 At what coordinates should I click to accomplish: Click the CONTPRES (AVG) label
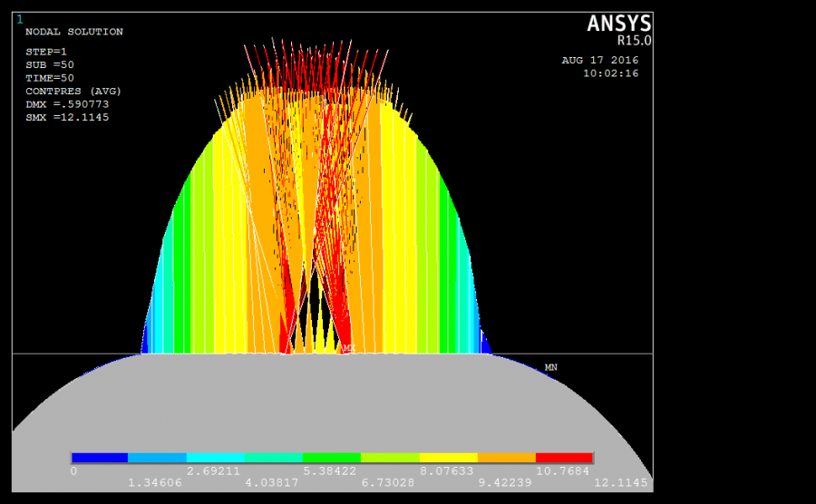(x=73, y=91)
